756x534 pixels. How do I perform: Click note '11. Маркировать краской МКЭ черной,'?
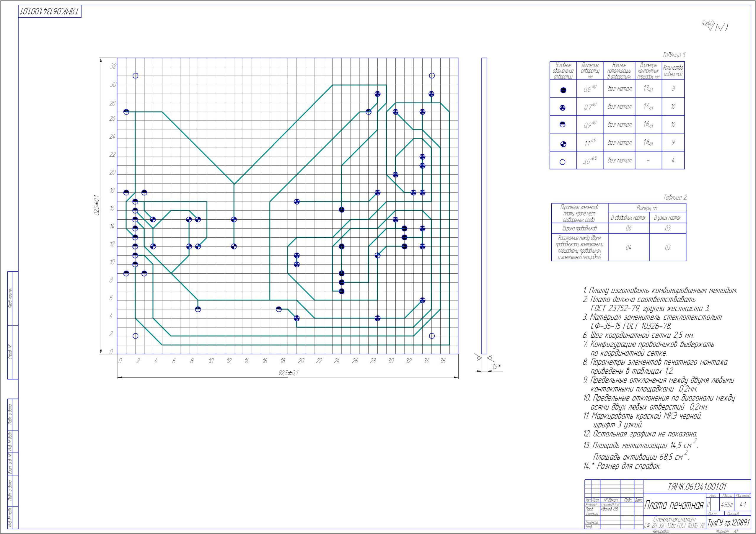tap(642, 416)
